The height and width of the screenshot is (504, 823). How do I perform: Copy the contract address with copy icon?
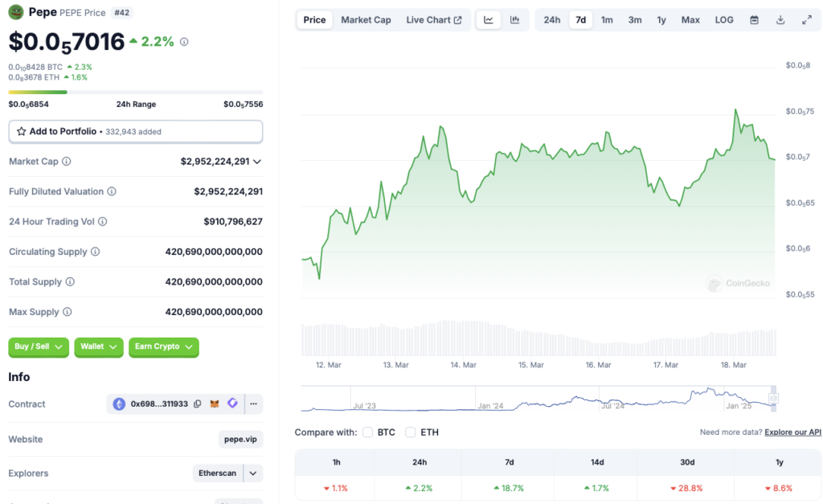click(198, 404)
